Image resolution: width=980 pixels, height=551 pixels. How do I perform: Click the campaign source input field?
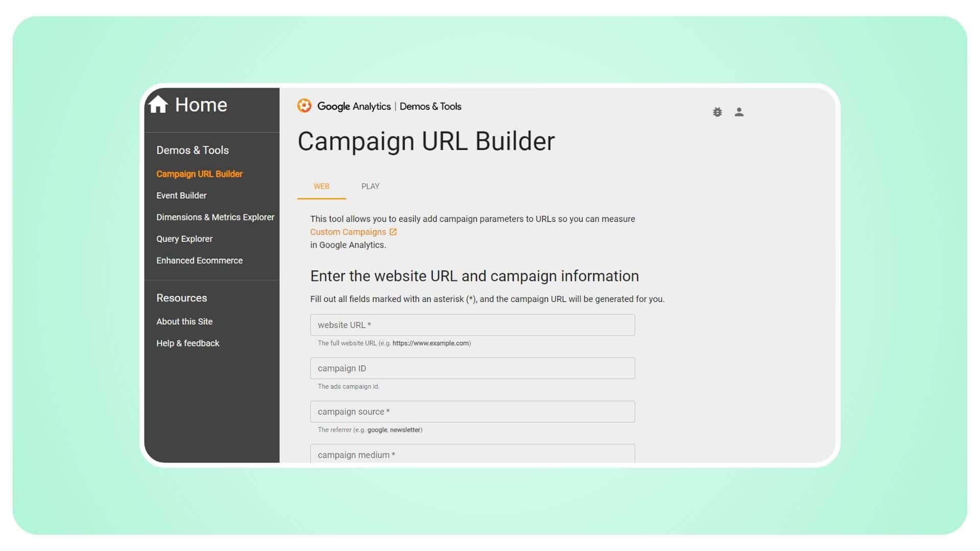(472, 411)
